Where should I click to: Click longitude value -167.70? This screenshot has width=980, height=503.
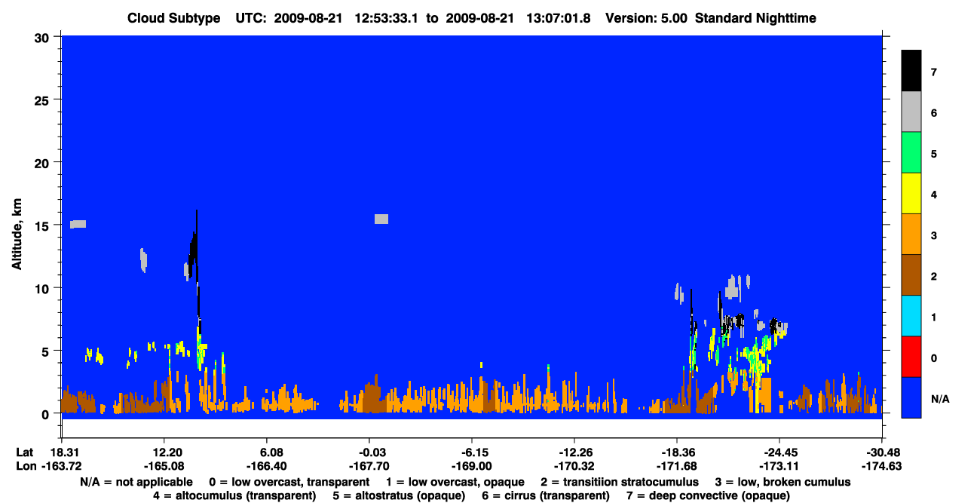coord(369,466)
